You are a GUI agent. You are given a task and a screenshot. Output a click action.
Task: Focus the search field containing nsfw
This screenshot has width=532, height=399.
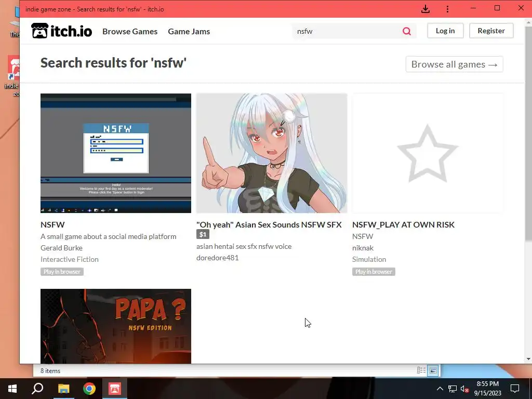(x=346, y=31)
